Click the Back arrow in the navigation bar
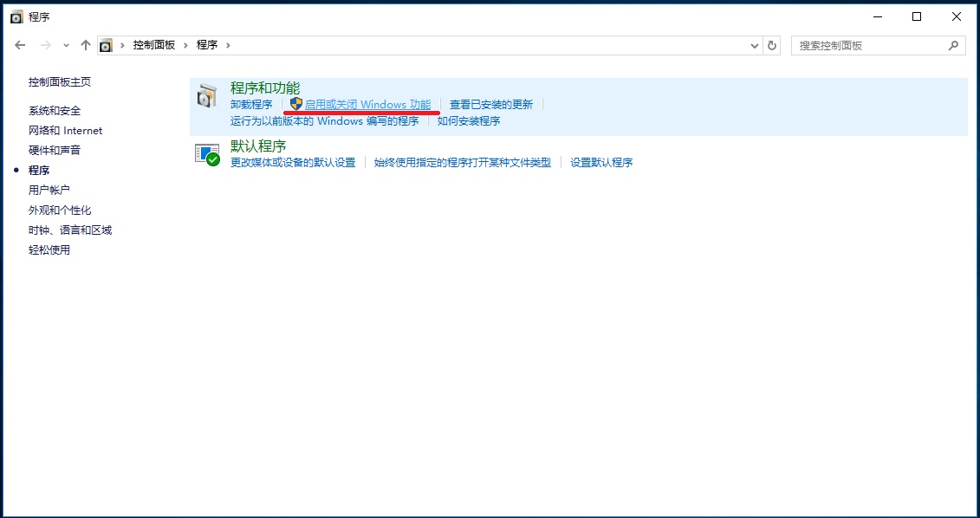 point(21,45)
